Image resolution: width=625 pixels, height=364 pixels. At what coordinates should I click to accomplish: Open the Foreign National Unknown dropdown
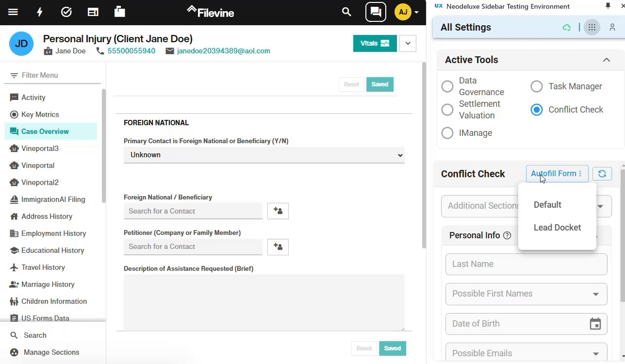[264, 155]
